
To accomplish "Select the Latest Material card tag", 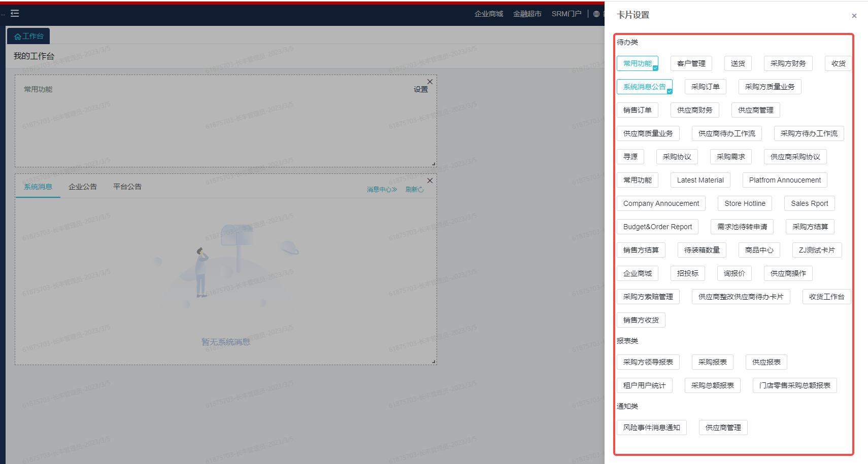I will (x=700, y=180).
